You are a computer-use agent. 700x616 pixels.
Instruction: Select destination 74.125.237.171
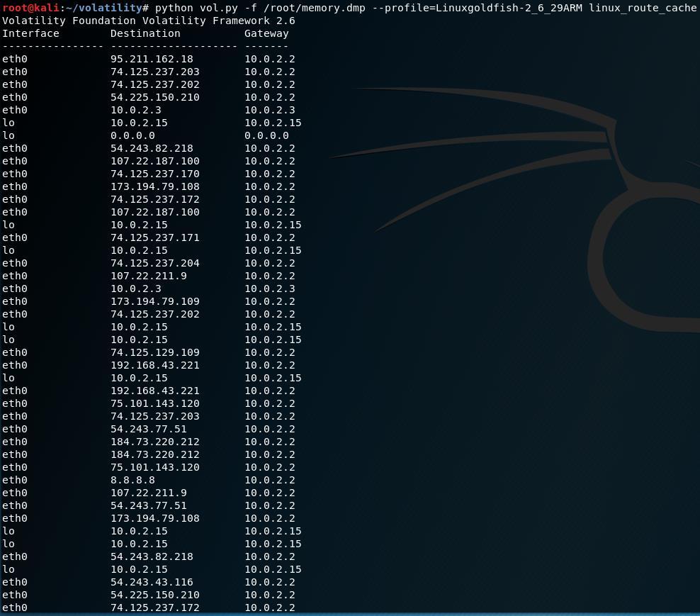[155, 237]
